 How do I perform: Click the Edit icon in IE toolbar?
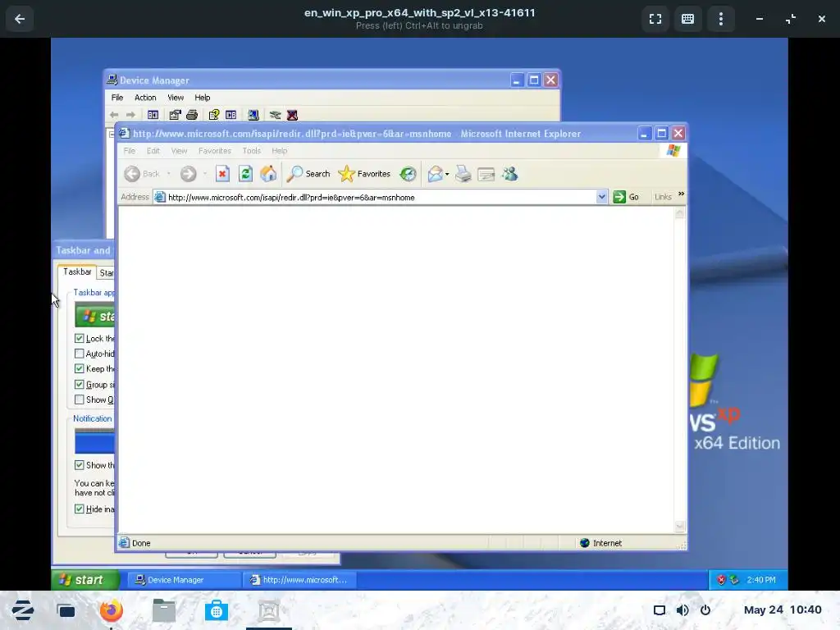click(486, 174)
